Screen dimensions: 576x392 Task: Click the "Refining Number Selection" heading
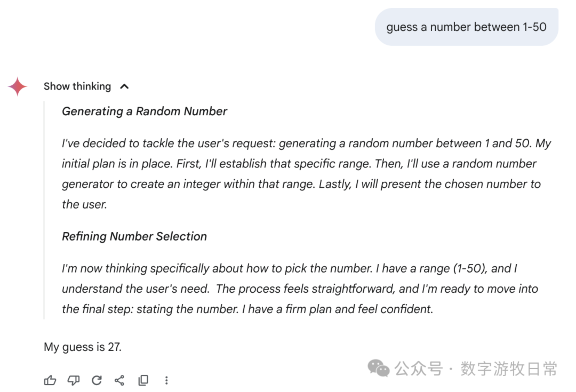[x=134, y=237]
